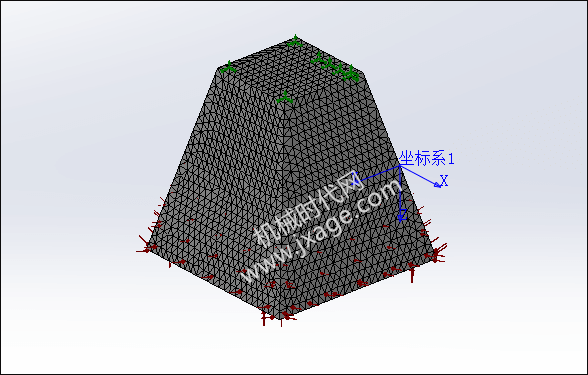Screen dimensions: 588x375
Task: Select green fixture cluster at top right corner
Action: 336,68
